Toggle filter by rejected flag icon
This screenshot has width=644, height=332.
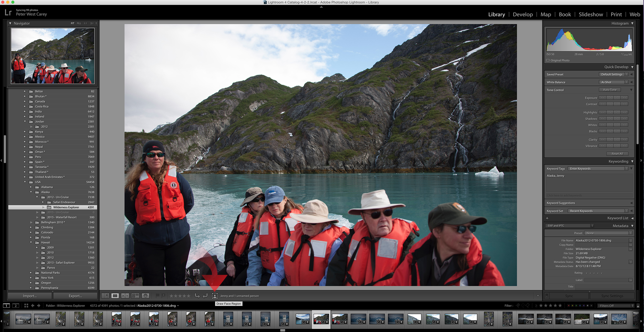(528, 306)
